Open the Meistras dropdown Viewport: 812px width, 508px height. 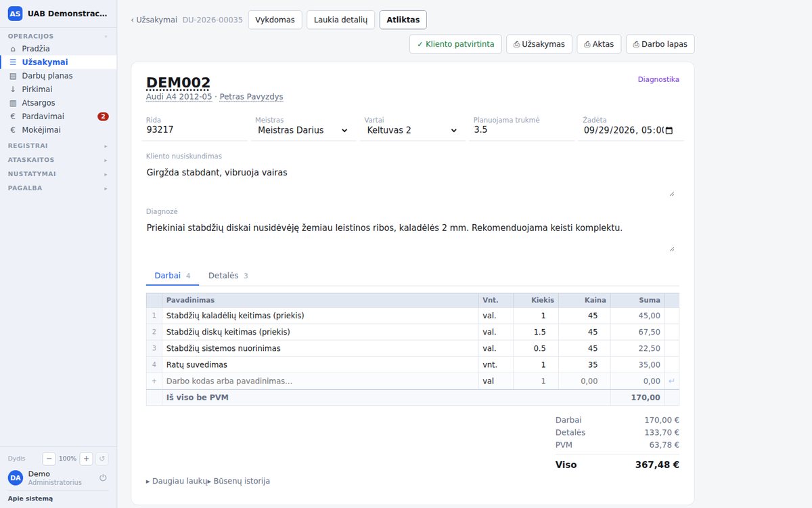click(302, 130)
